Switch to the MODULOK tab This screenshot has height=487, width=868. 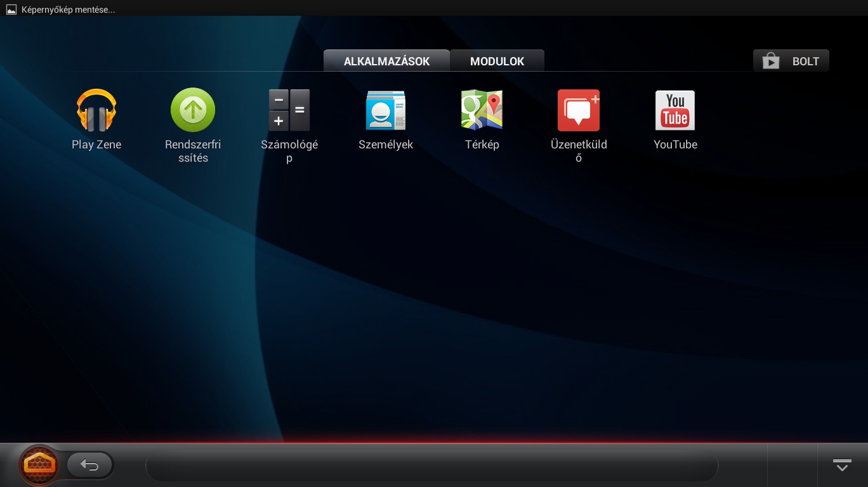coord(497,61)
